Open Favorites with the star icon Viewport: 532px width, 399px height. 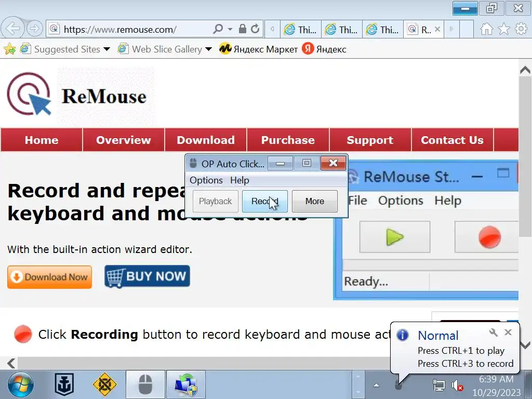[504, 29]
